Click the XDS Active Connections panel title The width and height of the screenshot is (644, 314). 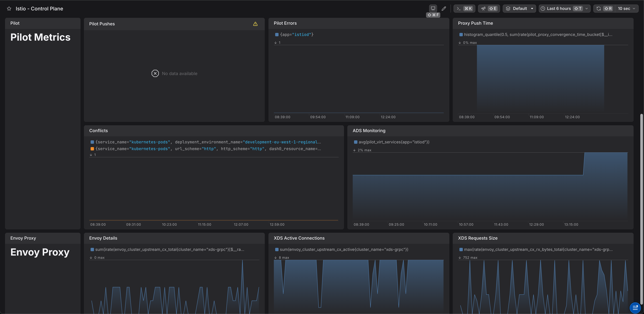coord(299,238)
